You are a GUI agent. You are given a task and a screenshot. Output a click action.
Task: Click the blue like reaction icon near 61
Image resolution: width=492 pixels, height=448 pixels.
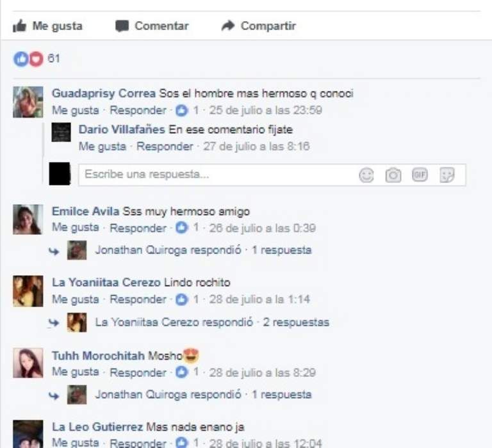[21, 59]
